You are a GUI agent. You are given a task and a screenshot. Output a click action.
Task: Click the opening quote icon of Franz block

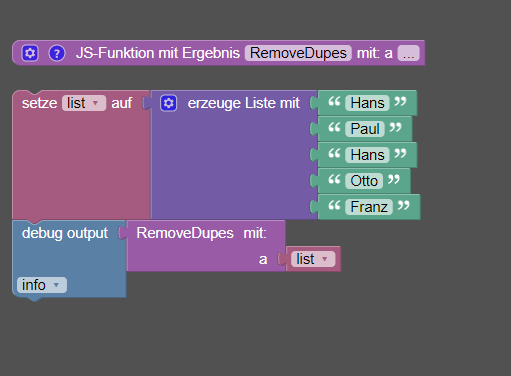[334, 205]
